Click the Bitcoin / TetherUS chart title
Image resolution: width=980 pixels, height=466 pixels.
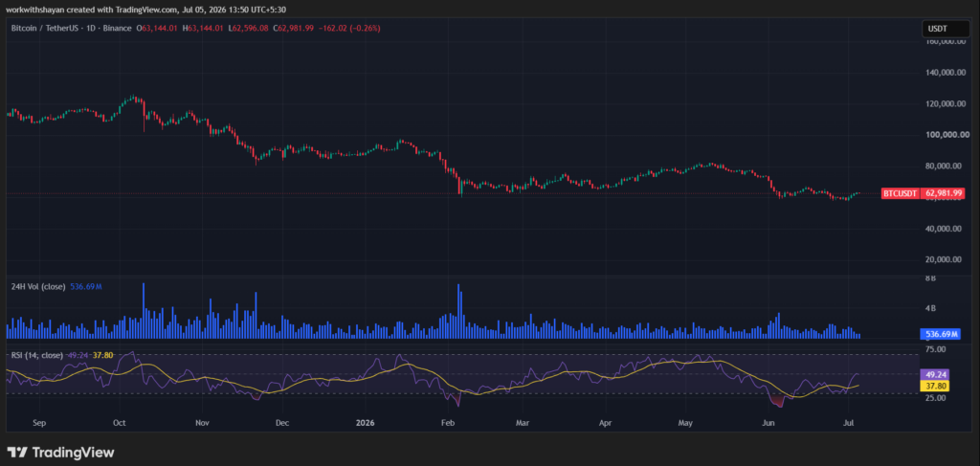tap(71, 28)
